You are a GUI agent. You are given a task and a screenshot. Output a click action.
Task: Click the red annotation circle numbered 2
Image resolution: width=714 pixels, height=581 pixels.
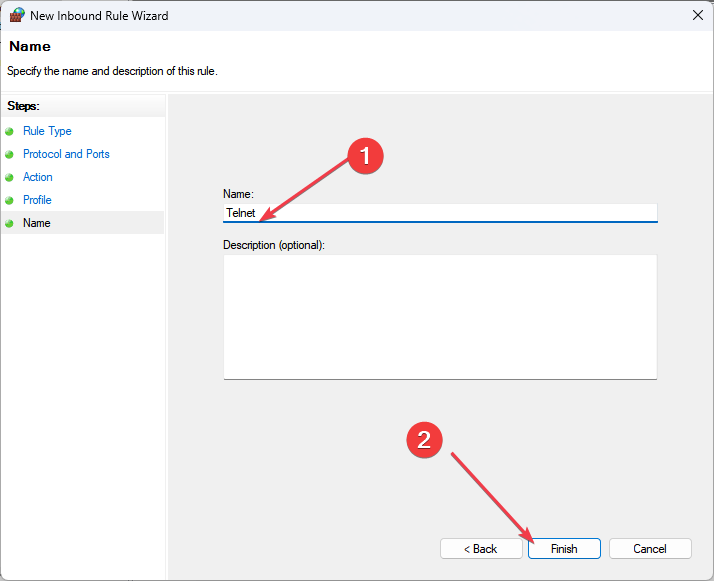tap(424, 441)
